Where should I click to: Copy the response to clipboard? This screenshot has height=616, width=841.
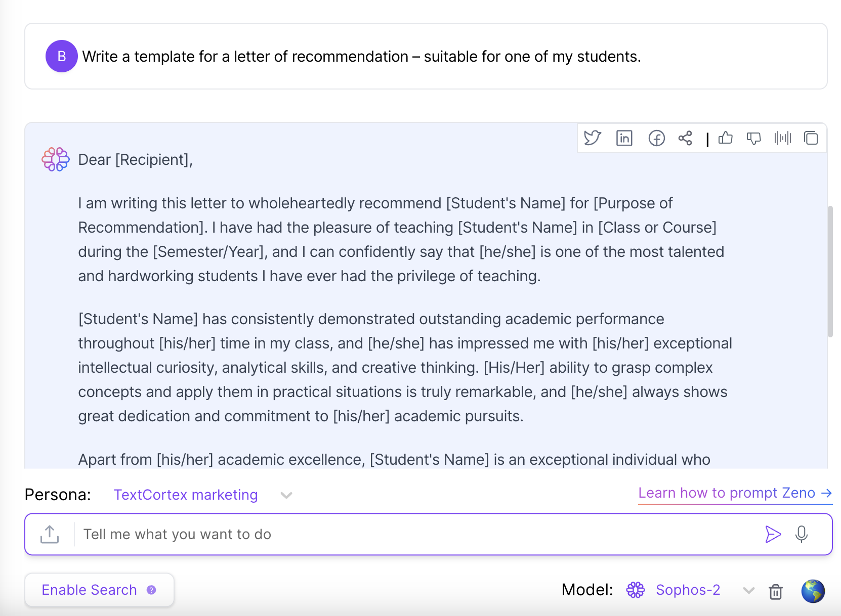point(811,138)
